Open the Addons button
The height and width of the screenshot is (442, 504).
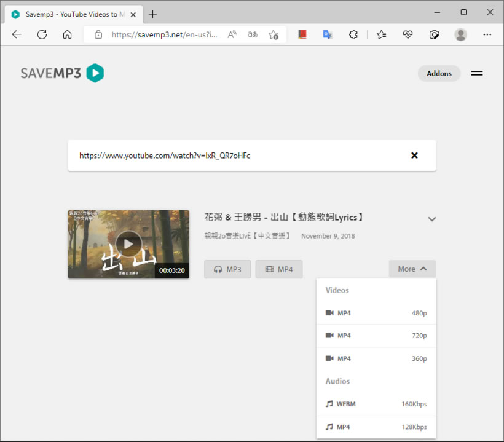tap(439, 73)
